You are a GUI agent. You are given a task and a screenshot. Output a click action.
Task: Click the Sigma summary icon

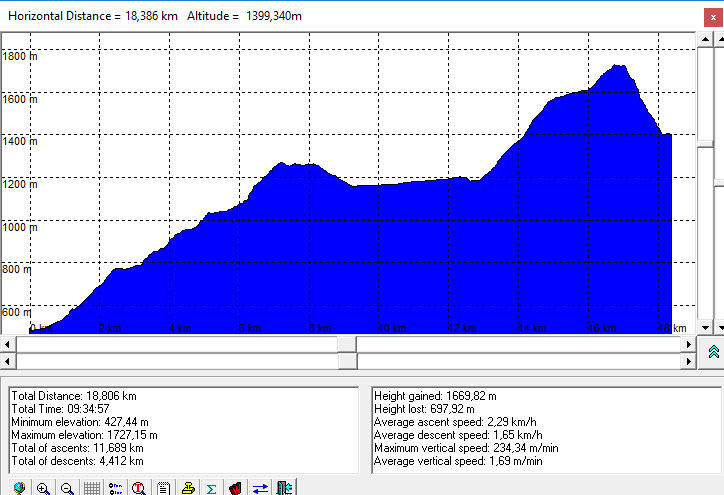point(211,488)
